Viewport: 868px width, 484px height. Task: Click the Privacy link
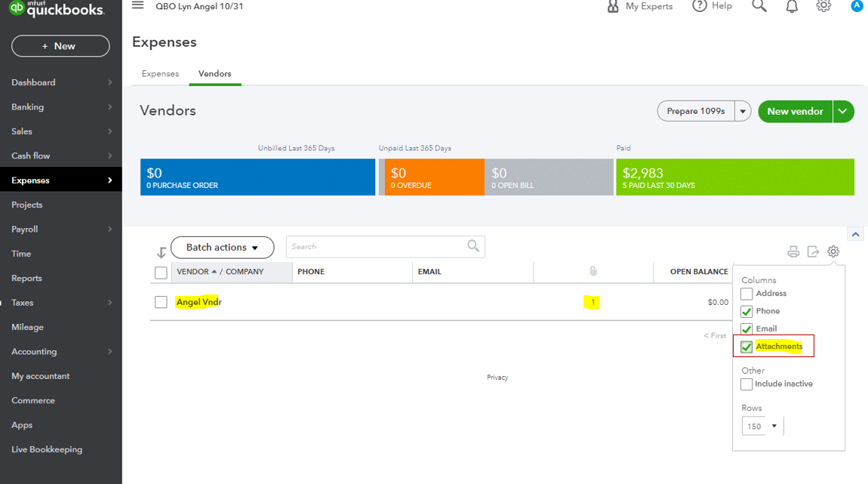pos(497,377)
